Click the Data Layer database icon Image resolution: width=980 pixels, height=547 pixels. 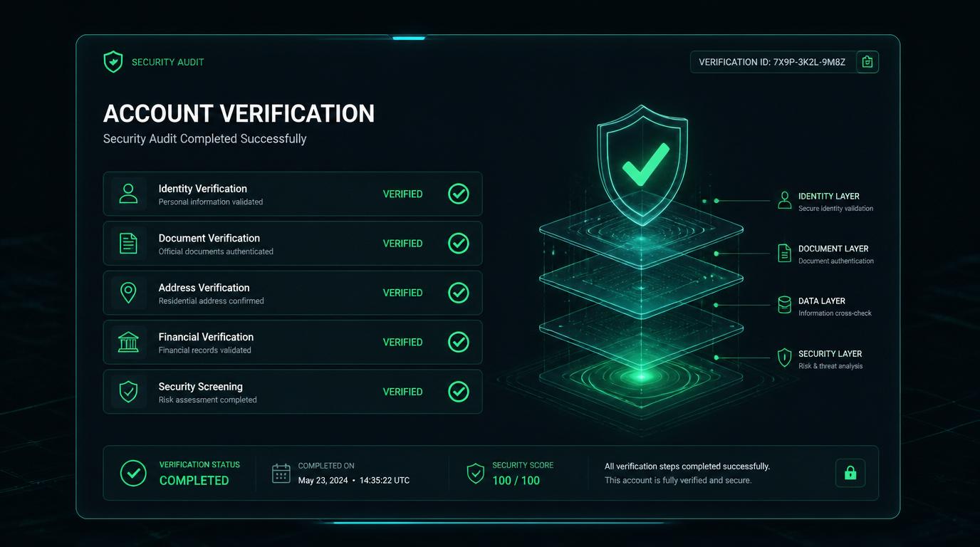coord(784,305)
